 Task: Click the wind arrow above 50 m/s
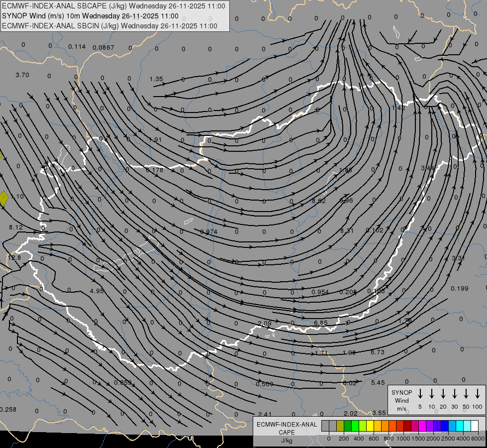pyautogui.click(x=466, y=393)
